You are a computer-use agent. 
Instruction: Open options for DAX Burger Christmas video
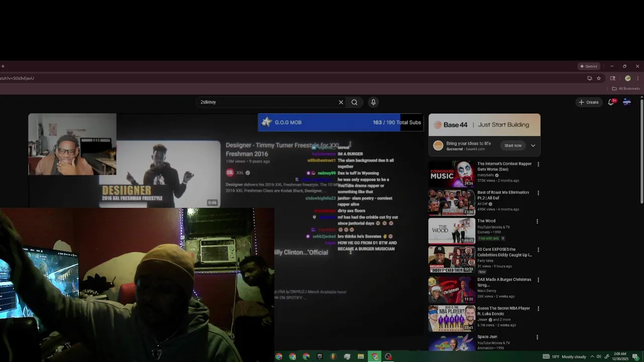click(x=538, y=280)
